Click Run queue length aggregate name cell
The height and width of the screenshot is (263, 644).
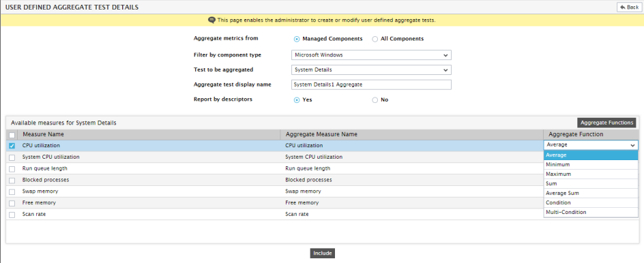tap(308, 168)
